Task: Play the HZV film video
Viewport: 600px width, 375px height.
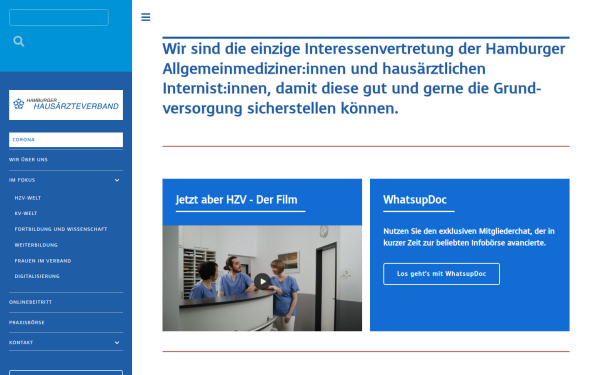Action: pyautogui.click(x=262, y=282)
